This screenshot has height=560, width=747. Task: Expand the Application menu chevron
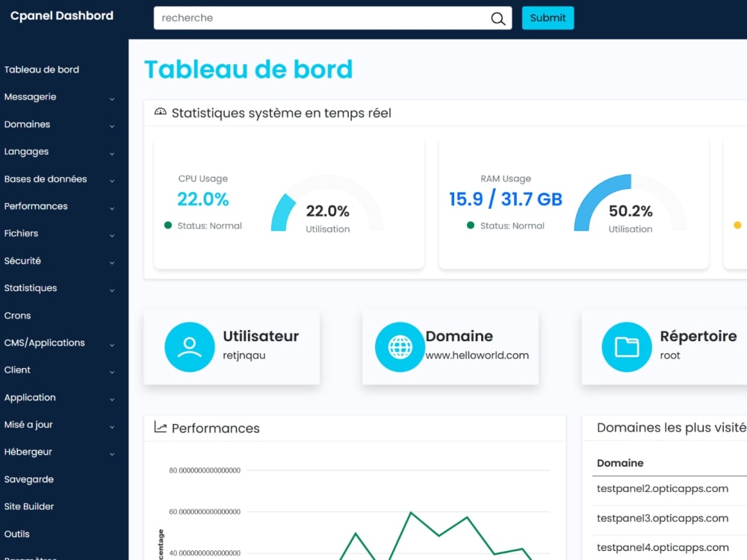click(112, 399)
